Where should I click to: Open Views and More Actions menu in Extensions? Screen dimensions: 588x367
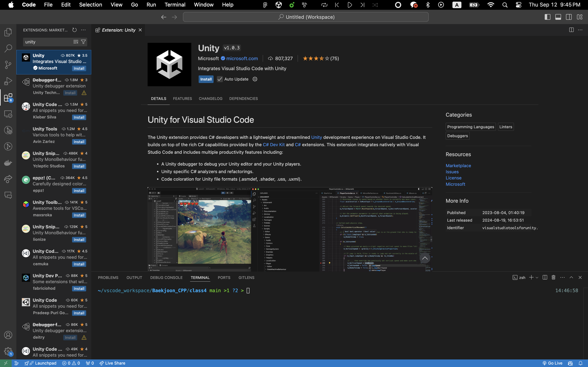[83, 30]
